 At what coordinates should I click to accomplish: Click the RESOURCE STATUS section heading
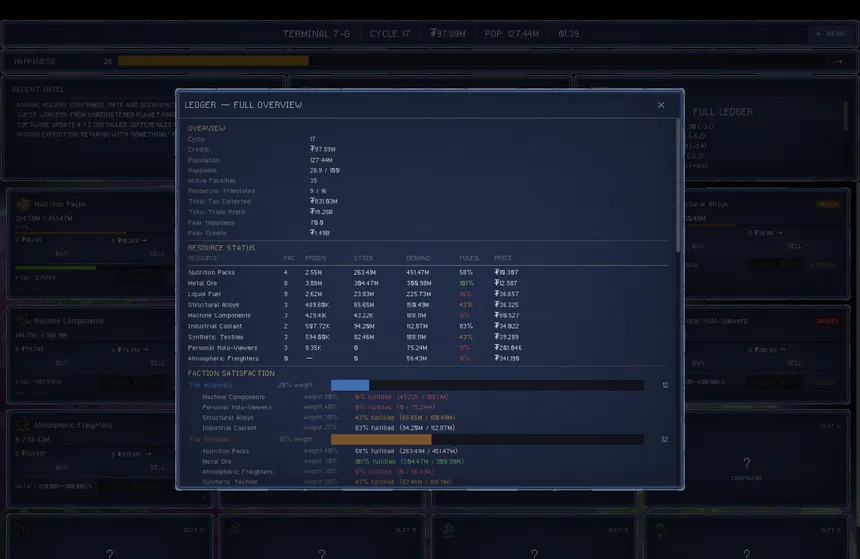pos(221,248)
